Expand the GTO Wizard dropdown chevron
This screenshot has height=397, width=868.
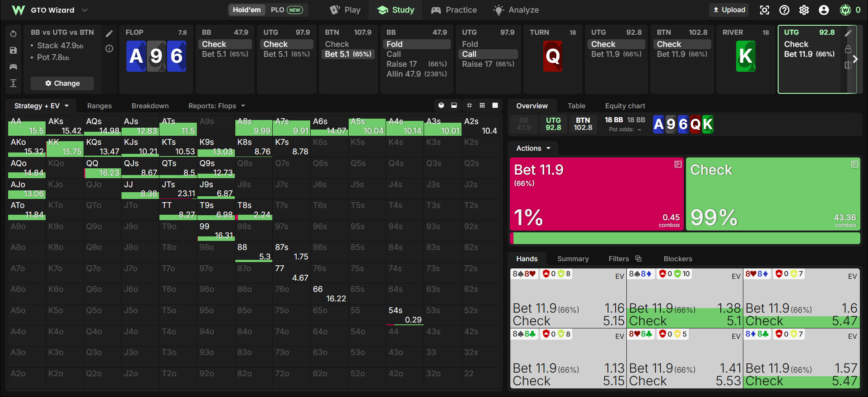[84, 10]
